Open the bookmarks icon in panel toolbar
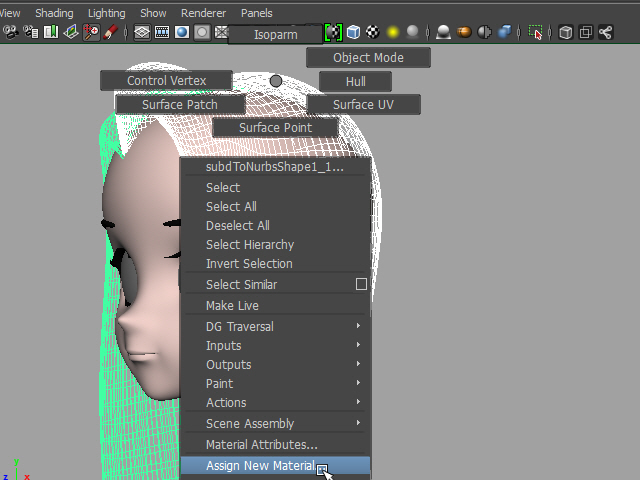The width and height of the screenshot is (640, 480). point(50,32)
